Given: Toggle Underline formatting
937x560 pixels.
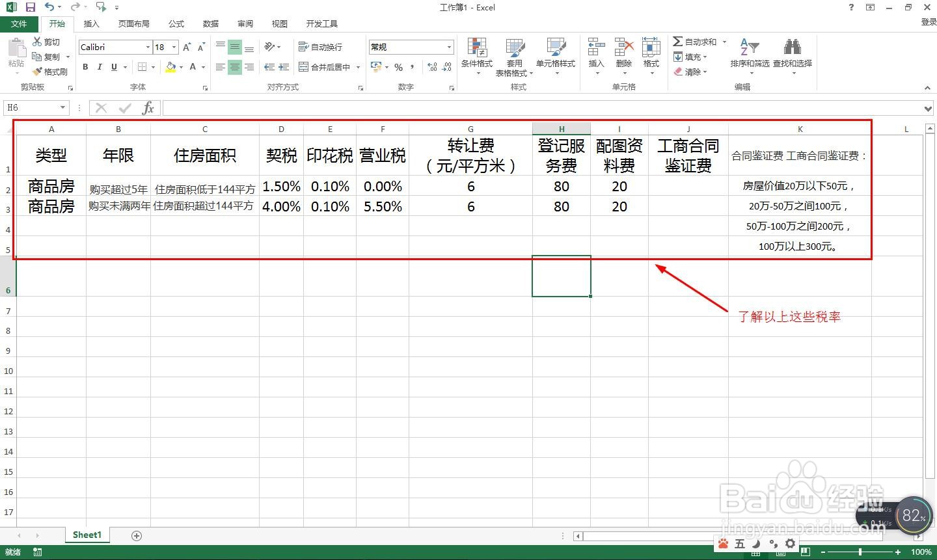Looking at the screenshot, I should 114,67.
